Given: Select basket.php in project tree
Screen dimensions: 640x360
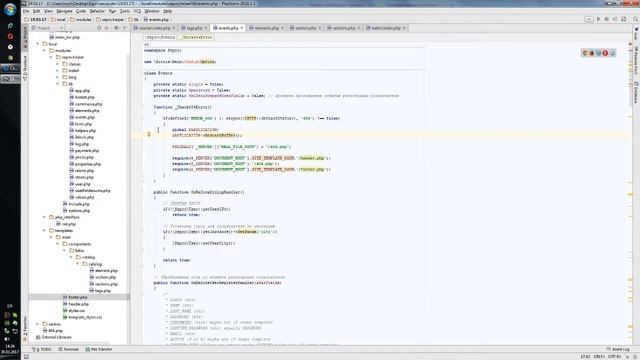Looking at the screenshot, I should point(82,97).
